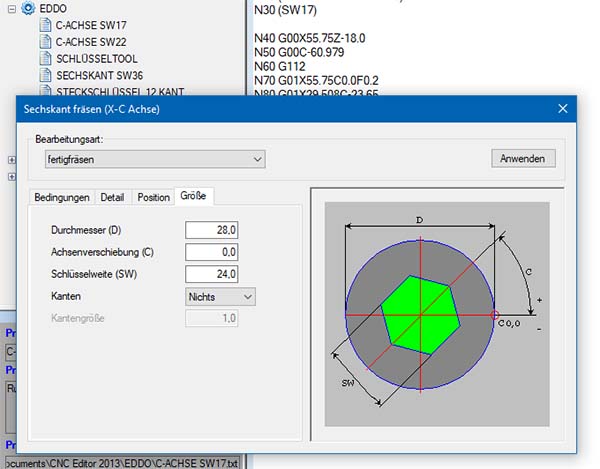Viewport: 600px width, 469px height.
Task: Click the SCHLÜSSELTOOL document icon
Action: tap(46, 59)
